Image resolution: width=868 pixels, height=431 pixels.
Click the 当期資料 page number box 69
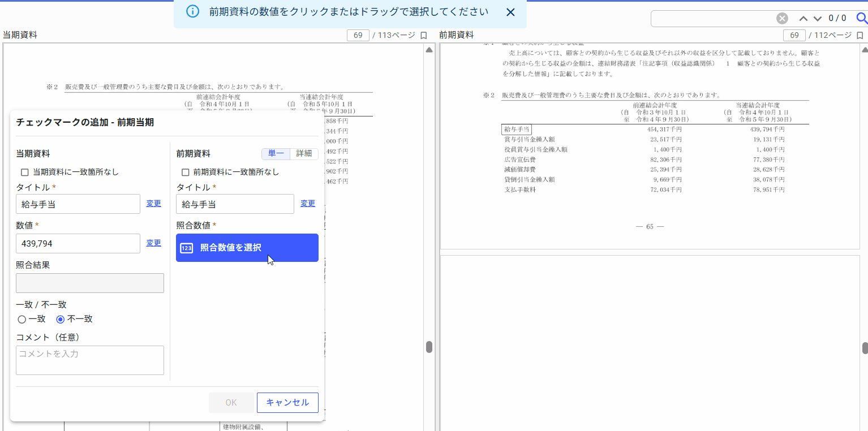tap(358, 35)
